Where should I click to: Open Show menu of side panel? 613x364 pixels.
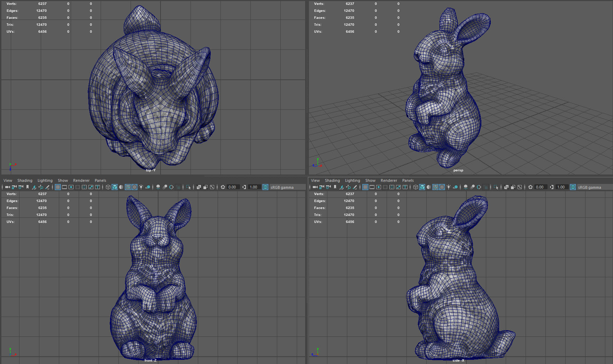370,180
